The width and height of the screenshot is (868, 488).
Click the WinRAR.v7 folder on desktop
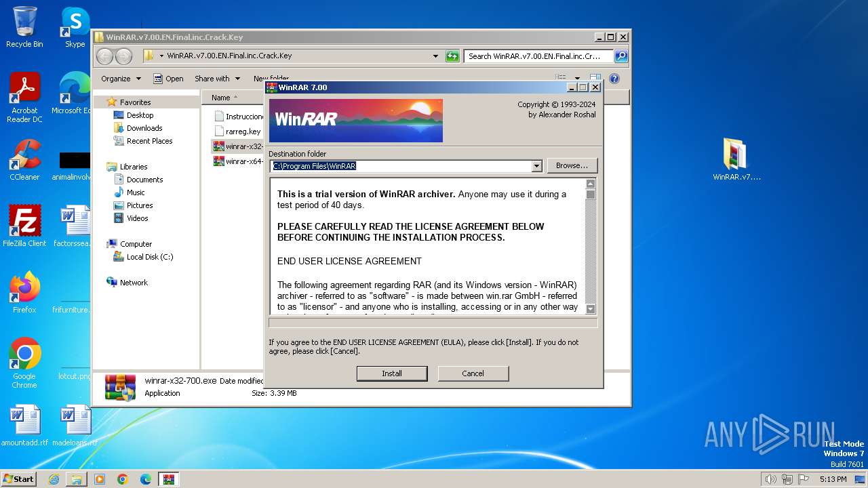click(736, 160)
